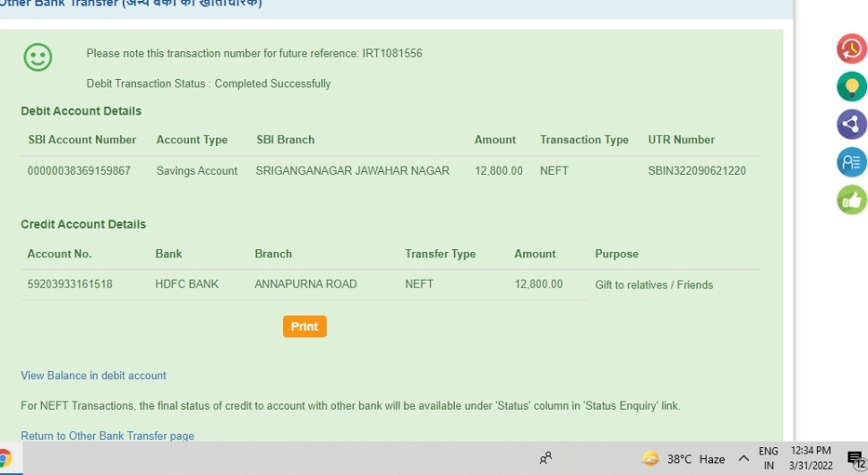Click the weather 38°C Haze widget
868x475 pixels.
(x=685, y=459)
